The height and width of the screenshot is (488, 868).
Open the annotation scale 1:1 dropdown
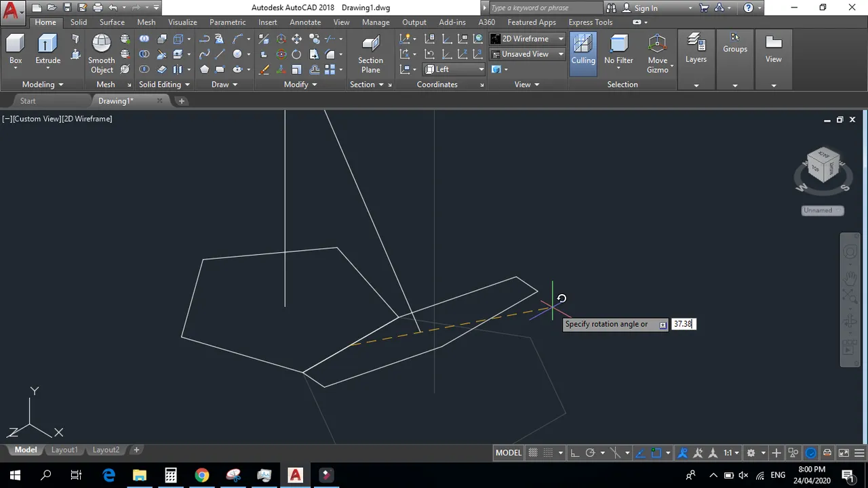(x=731, y=453)
